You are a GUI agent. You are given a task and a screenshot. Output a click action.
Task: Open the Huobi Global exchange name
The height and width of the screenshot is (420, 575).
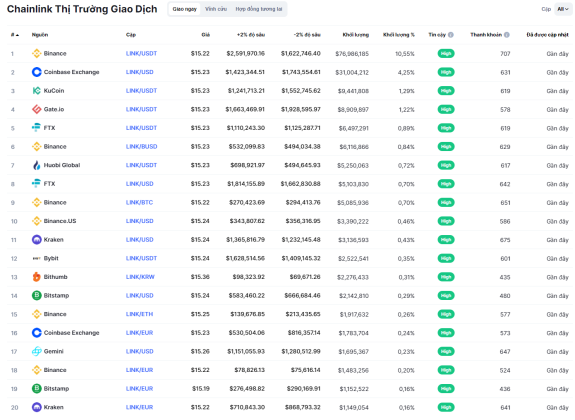click(x=62, y=165)
